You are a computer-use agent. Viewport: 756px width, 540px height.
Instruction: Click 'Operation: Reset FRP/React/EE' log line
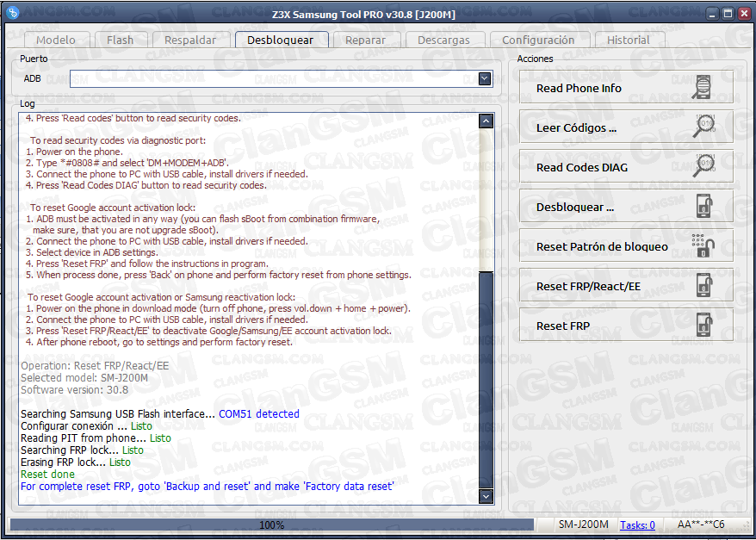(x=95, y=366)
